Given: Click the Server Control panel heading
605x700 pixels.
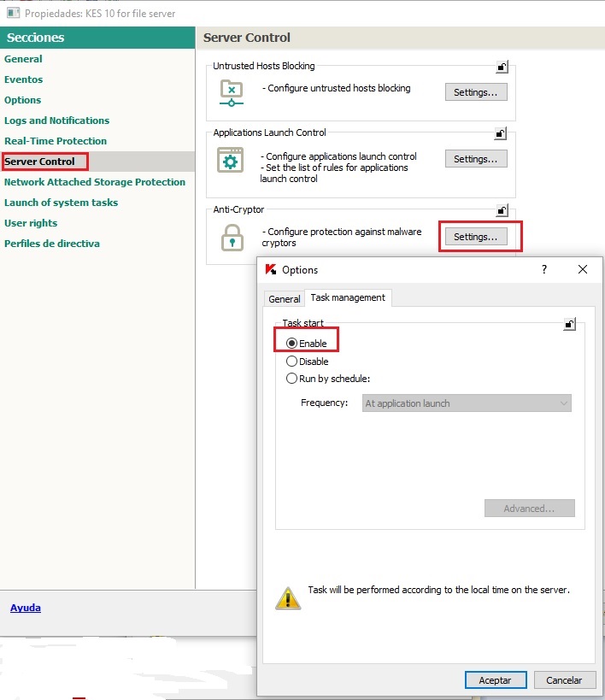Looking at the screenshot, I should pos(246,38).
